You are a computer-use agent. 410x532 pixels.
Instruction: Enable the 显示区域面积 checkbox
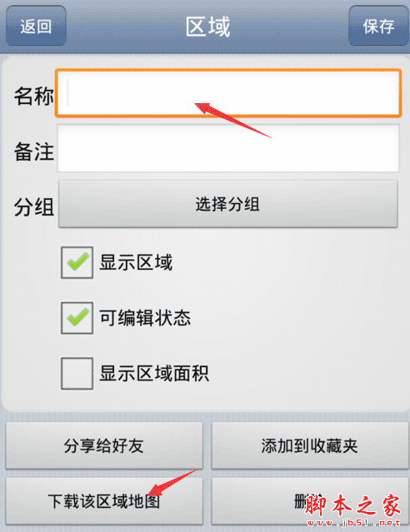77,373
